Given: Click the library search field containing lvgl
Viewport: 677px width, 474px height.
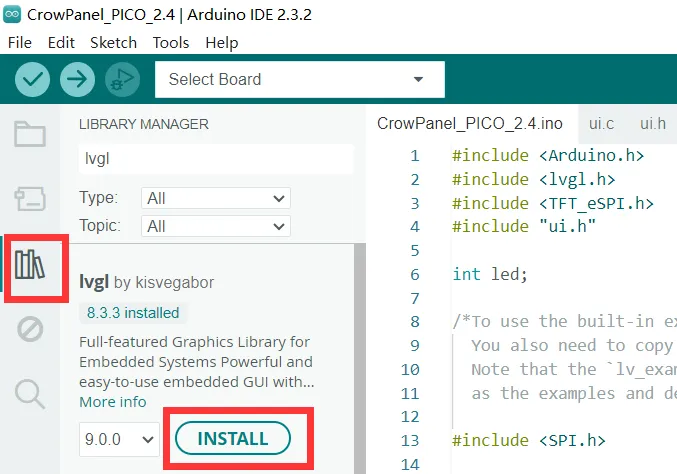Looking at the screenshot, I should coord(215,158).
